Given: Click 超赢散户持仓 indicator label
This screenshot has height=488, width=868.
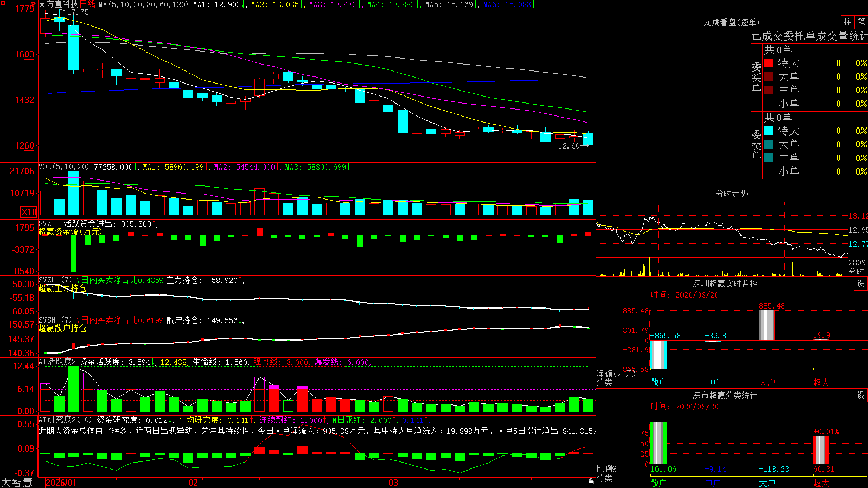Looking at the screenshot, I should (62, 328).
